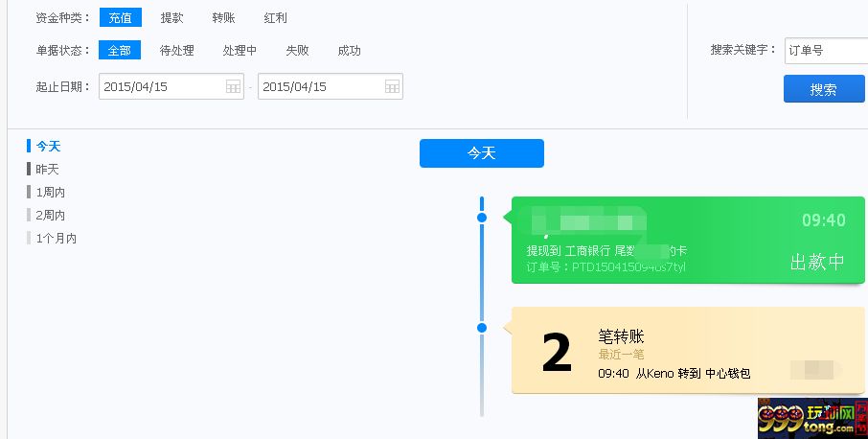Image resolution: width=868 pixels, height=439 pixels.
Task: Click the 09:40 time on green card
Action: pos(824,220)
